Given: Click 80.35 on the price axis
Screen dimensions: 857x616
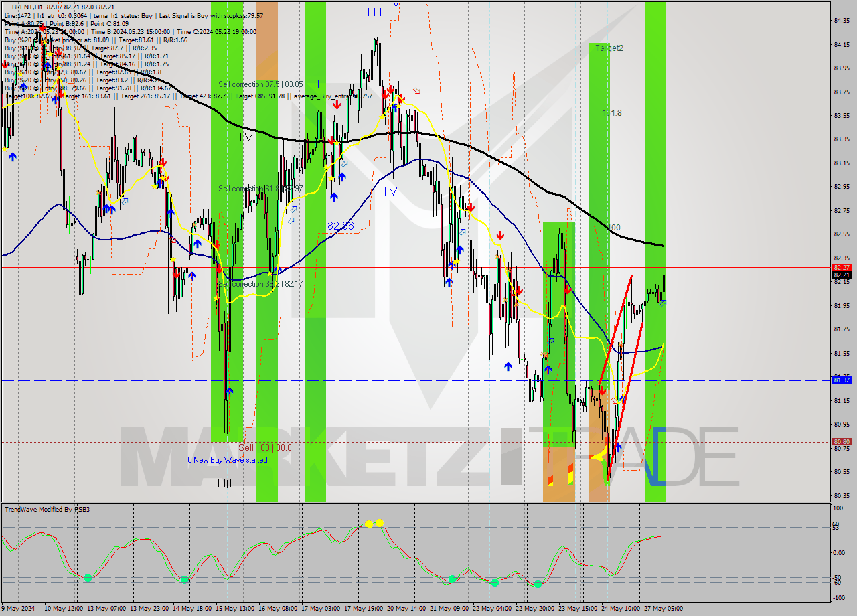Looking at the screenshot, I should tap(842, 495).
